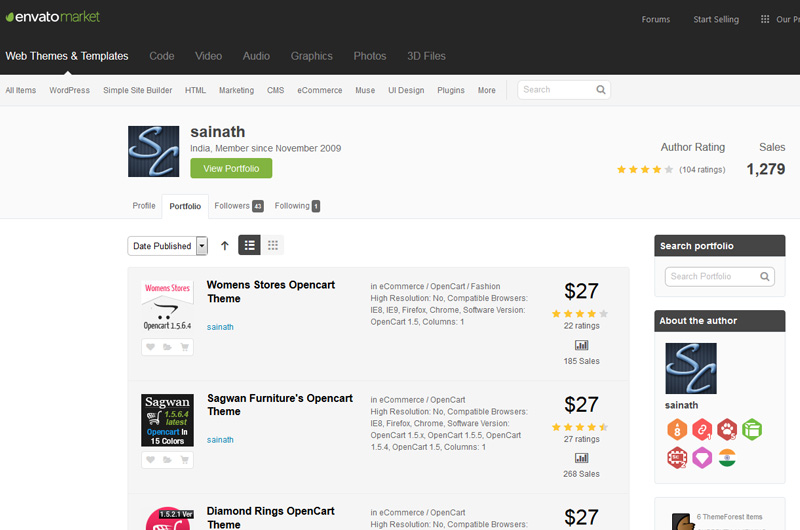Open the Forums link
Image resolution: width=800 pixels, height=530 pixels.
(x=656, y=19)
